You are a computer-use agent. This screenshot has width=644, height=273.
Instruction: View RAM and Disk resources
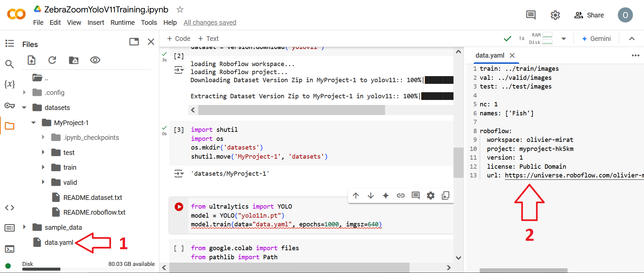click(x=541, y=39)
